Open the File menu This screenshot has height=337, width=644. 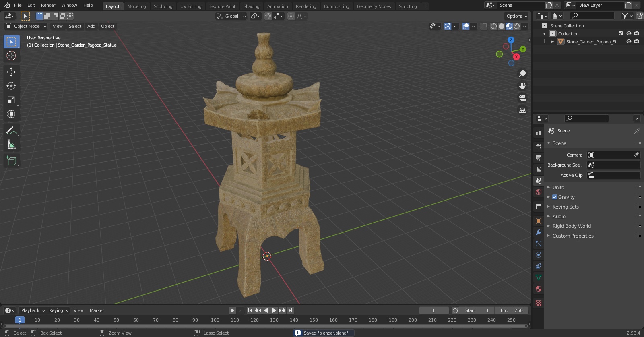click(x=18, y=5)
